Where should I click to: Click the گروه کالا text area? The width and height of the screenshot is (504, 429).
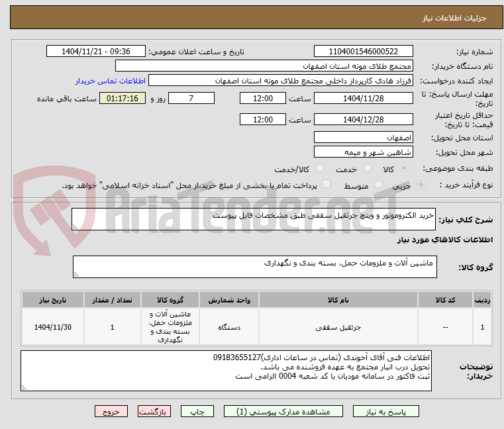coord(255,267)
